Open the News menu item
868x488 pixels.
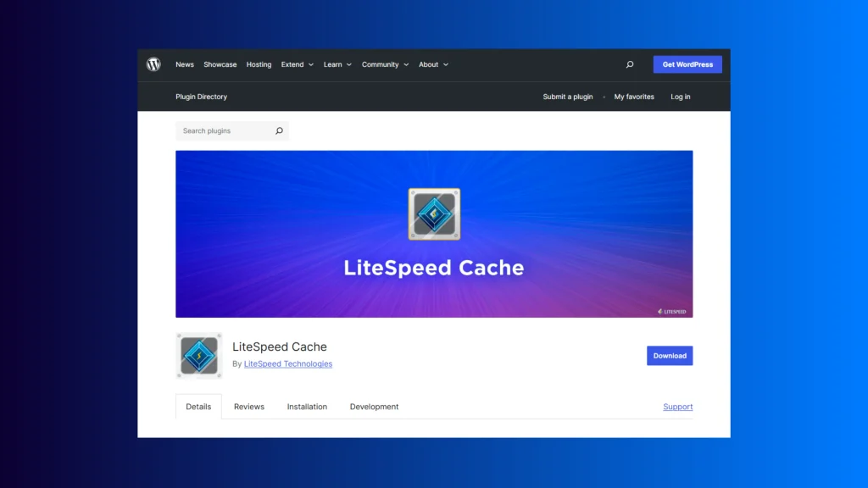185,64
